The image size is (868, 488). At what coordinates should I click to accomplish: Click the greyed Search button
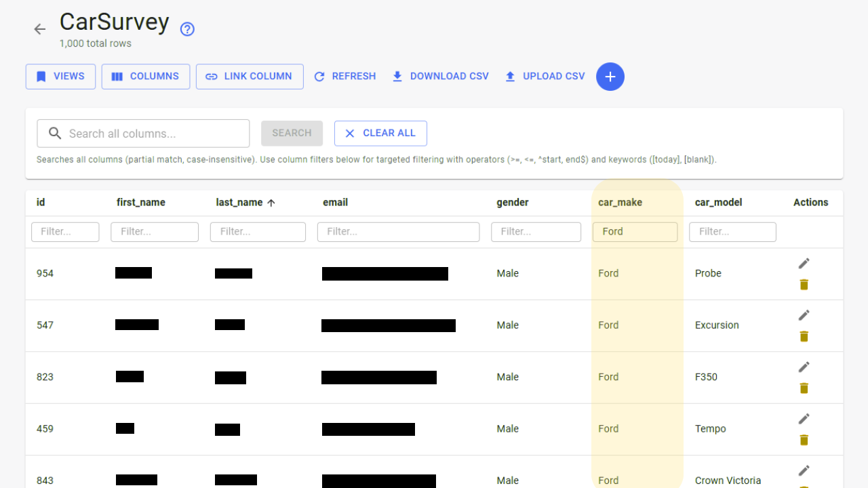click(292, 134)
